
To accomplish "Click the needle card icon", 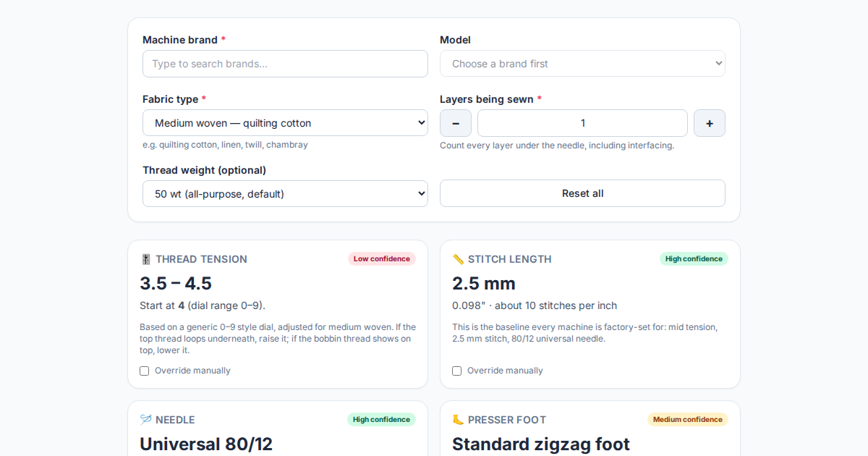I will (x=146, y=420).
